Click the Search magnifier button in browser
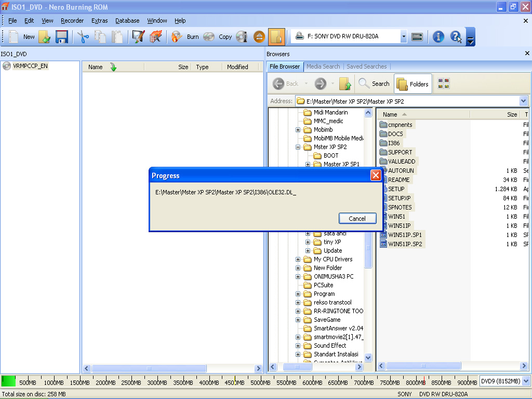The width and height of the screenshot is (532, 399). coord(374,84)
